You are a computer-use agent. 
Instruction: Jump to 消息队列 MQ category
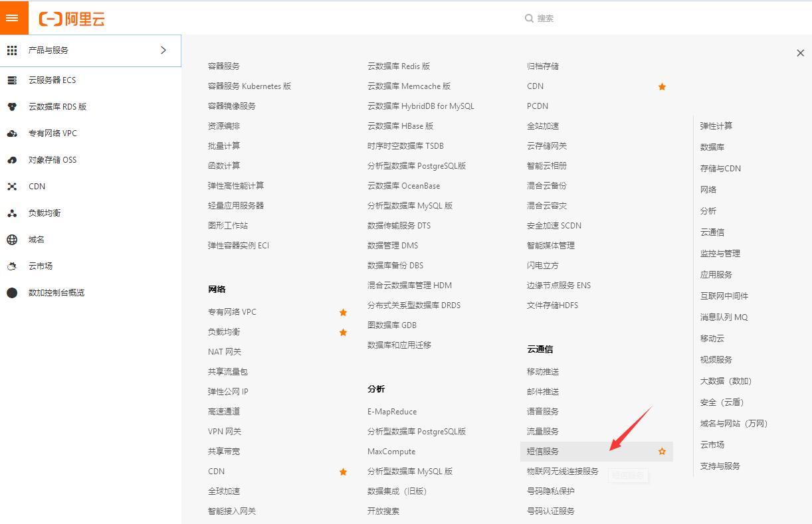[724, 317]
